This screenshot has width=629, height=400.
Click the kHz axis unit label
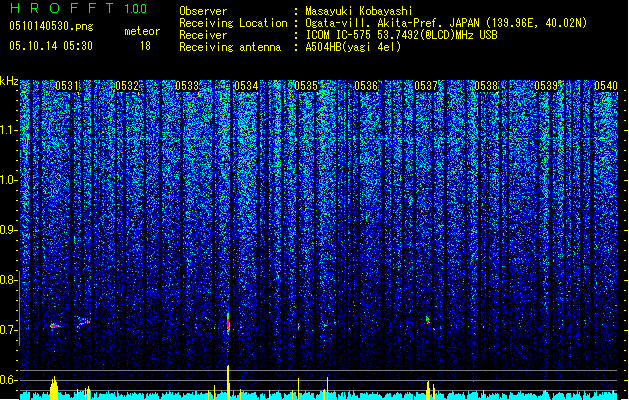(x=9, y=81)
